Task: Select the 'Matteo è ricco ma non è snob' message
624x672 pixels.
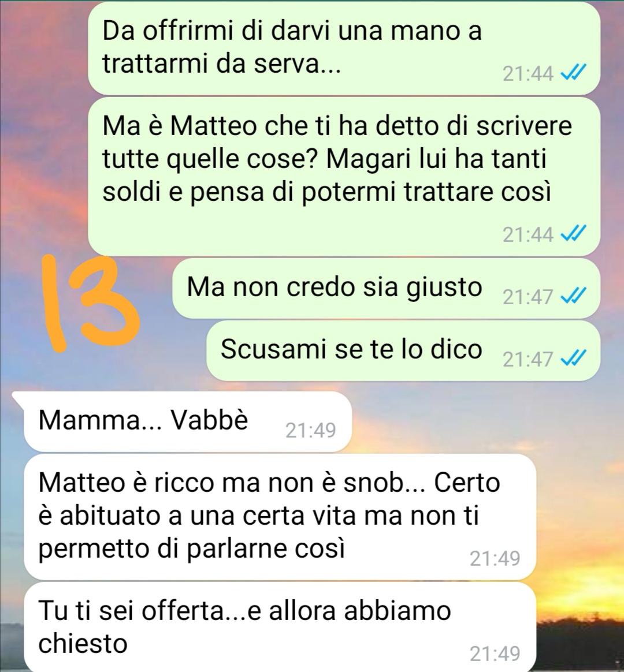Action: coord(280,517)
